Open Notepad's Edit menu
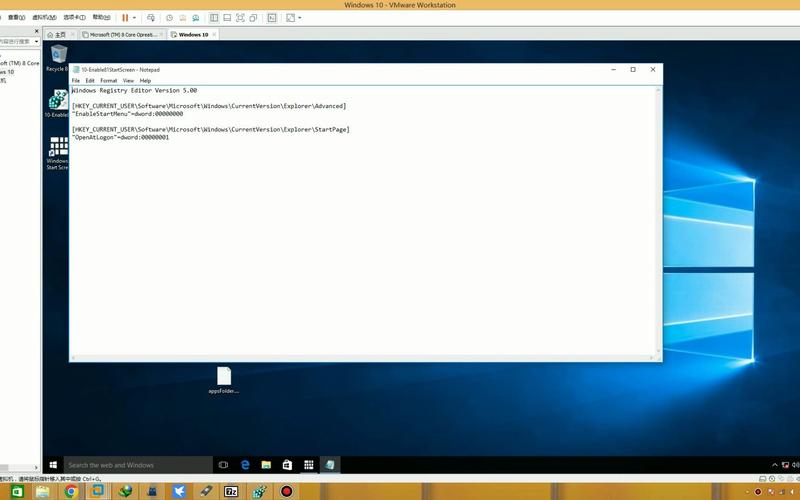 90,81
